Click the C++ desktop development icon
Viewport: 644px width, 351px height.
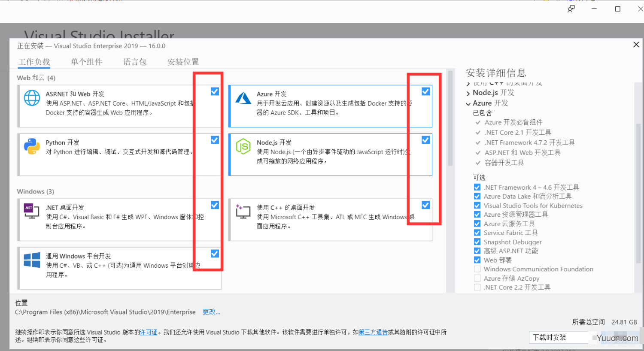[243, 211]
